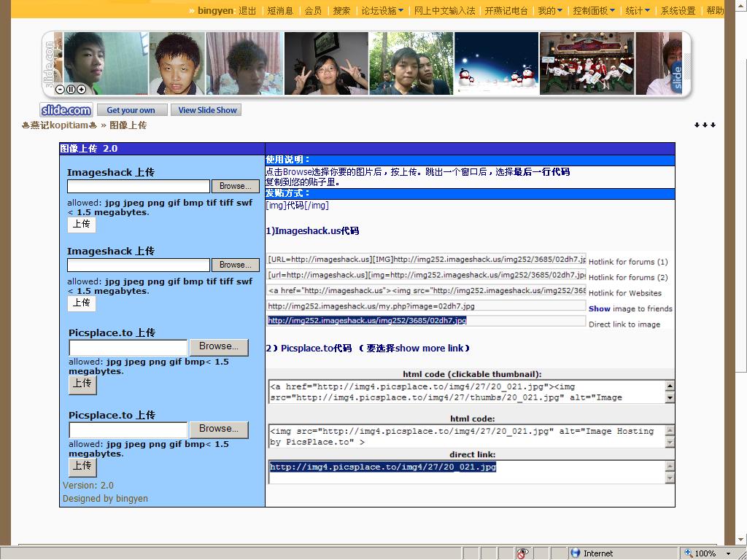The height and width of the screenshot is (560, 747).
Task: Click the Internet zone globe icon
Action: pos(575,553)
